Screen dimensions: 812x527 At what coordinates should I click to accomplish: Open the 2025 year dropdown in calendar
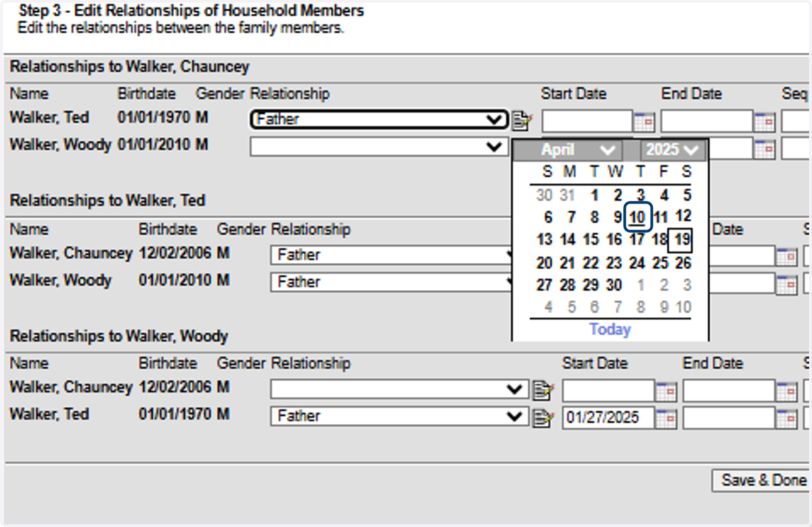(x=672, y=150)
